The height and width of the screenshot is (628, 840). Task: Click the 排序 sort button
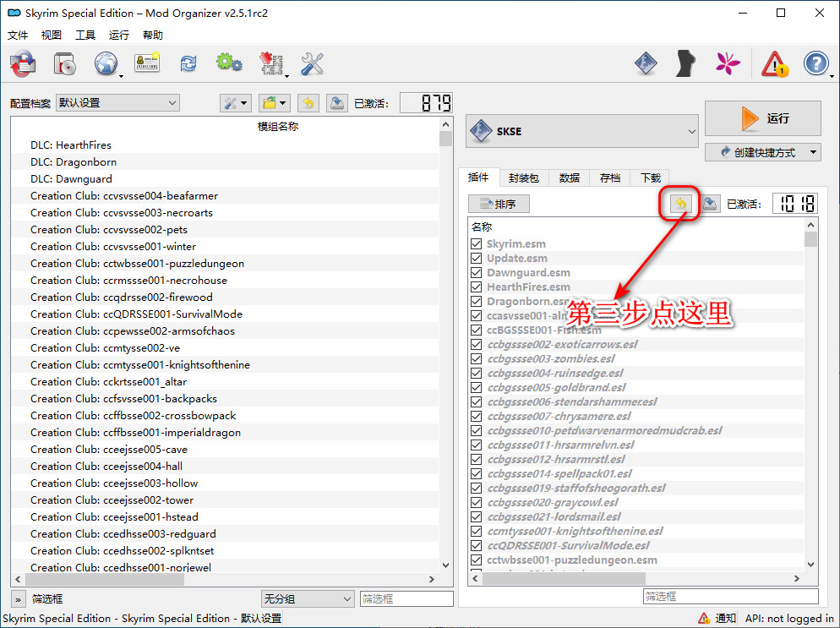[499, 204]
